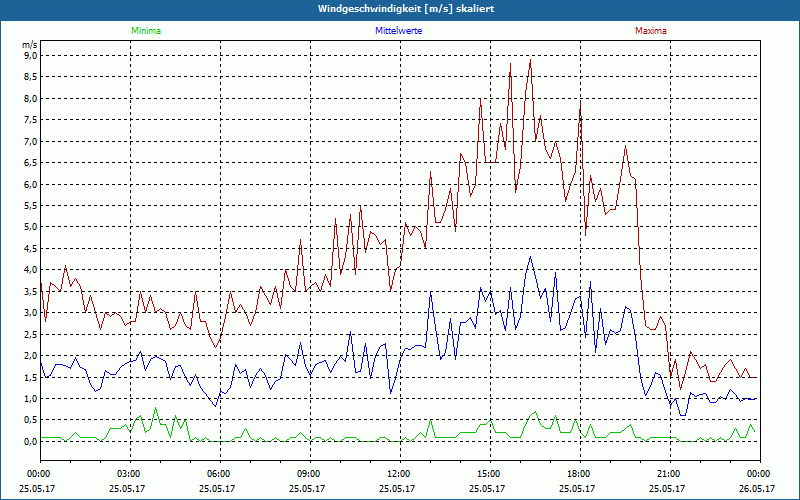This screenshot has height=500, width=800.
Task: Click the 26.05.17 date label
Action: click(757, 488)
